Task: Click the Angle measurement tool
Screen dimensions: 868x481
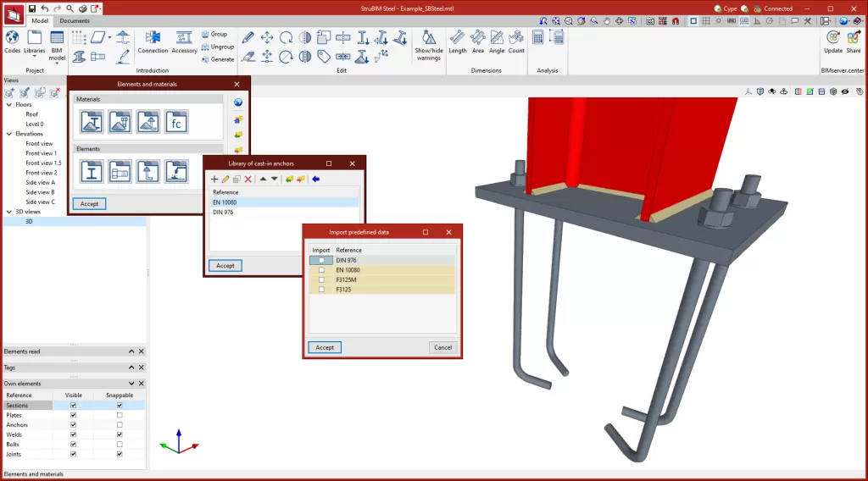Action: (497, 41)
